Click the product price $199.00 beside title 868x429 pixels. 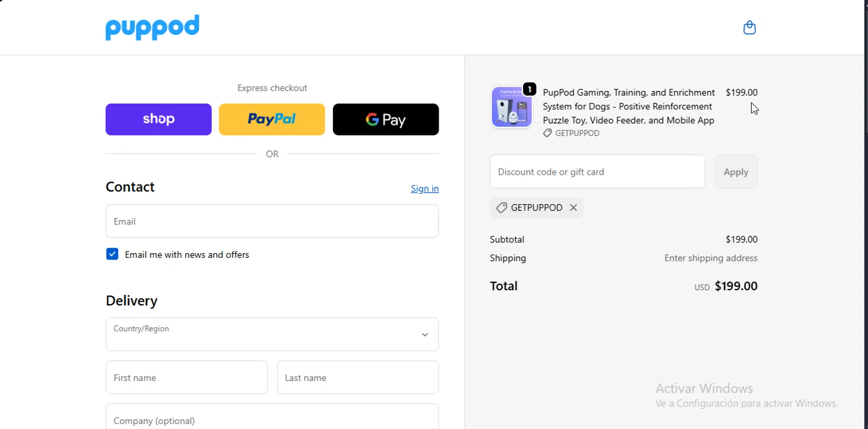pyautogui.click(x=741, y=93)
